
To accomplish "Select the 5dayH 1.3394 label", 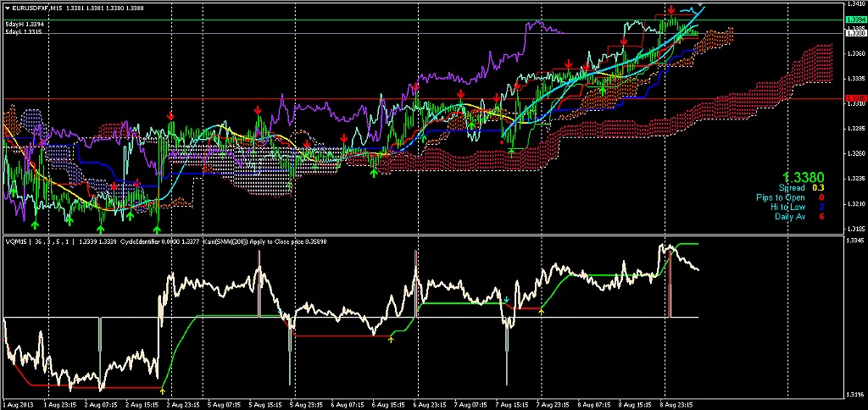I will (x=24, y=25).
